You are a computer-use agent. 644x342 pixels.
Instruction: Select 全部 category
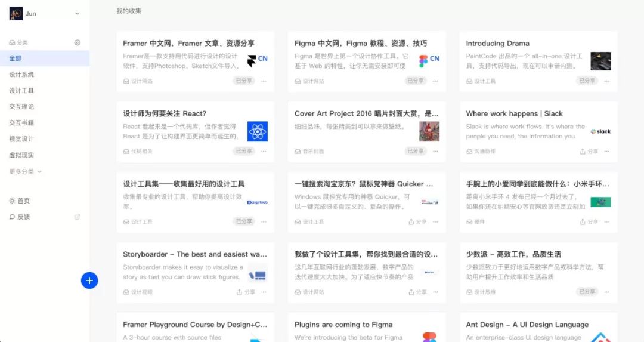coord(45,58)
